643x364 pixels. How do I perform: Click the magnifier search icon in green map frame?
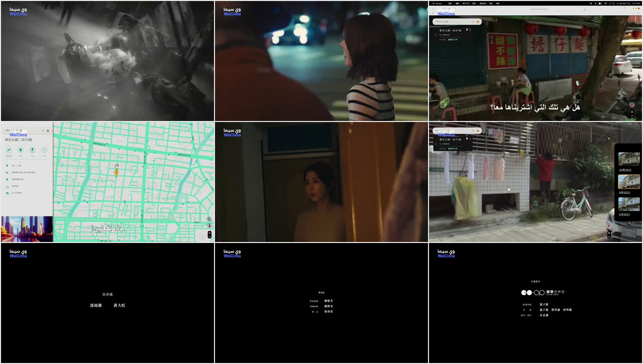point(43,131)
